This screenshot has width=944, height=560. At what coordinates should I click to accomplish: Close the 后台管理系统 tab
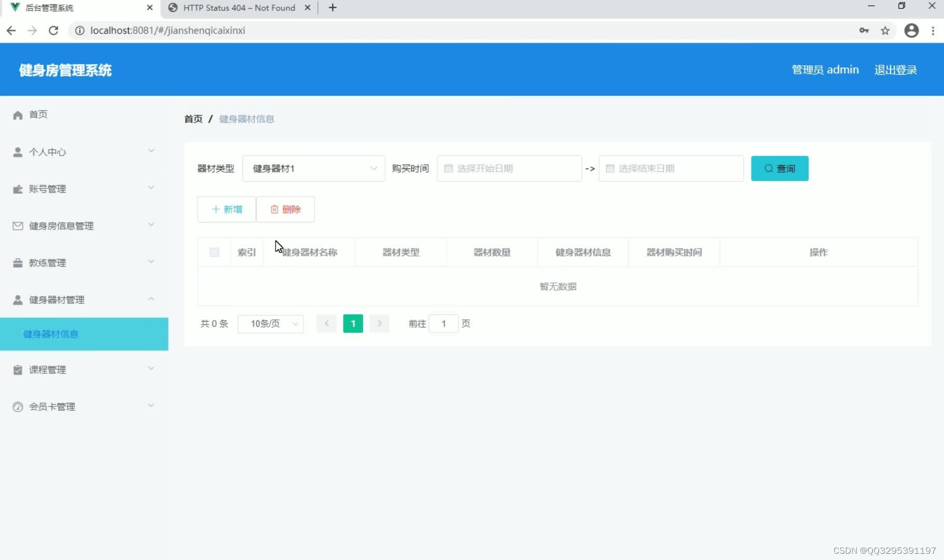(x=149, y=8)
